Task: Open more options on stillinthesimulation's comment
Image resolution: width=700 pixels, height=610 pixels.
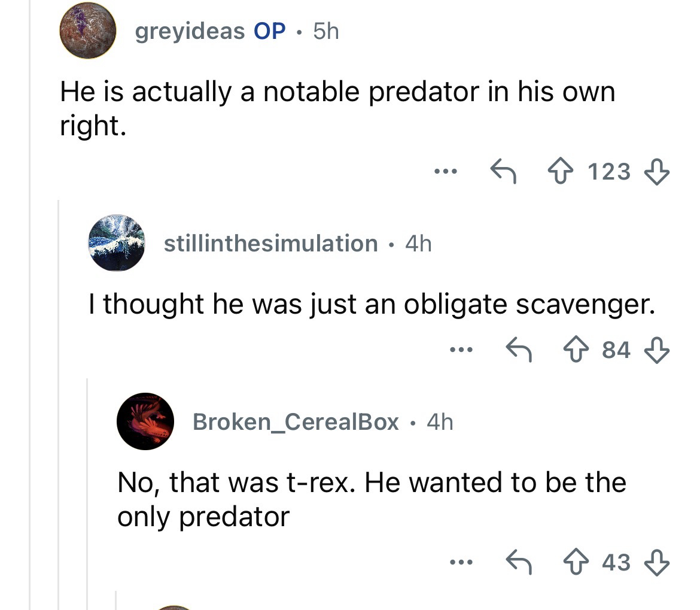Action: (x=461, y=349)
